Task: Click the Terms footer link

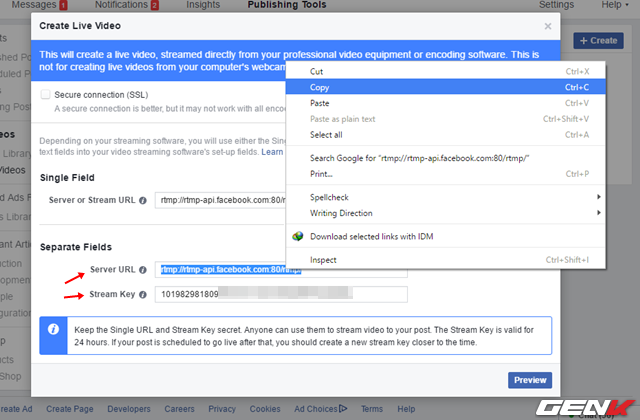Action: click(x=372, y=409)
